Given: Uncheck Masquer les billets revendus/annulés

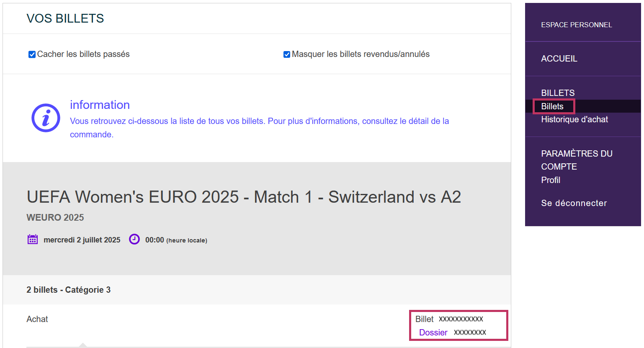Looking at the screenshot, I should [287, 54].
